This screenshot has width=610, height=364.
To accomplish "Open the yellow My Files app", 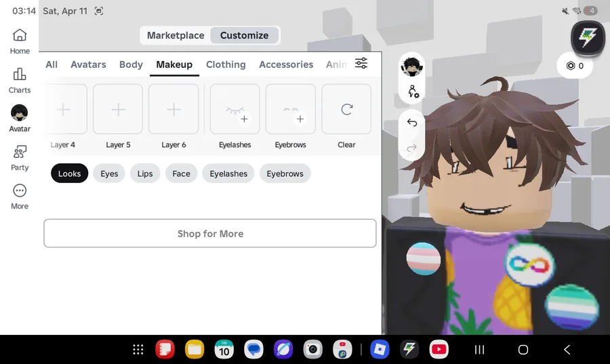I will click(195, 350).
